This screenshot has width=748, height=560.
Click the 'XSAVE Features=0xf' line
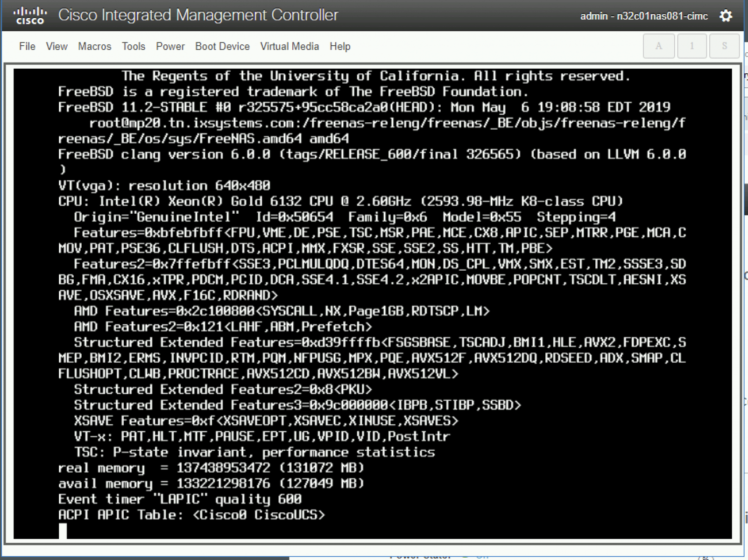(x=266, y=421)
